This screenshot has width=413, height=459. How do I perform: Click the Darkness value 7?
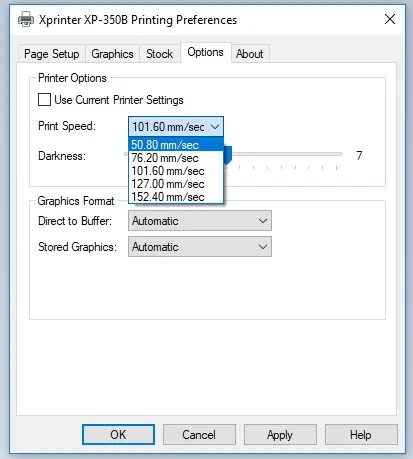(x=359, y=155)
